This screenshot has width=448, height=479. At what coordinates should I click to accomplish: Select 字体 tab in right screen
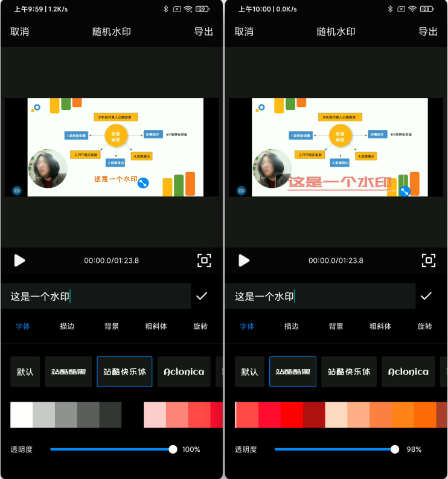(x=247, y=326)
